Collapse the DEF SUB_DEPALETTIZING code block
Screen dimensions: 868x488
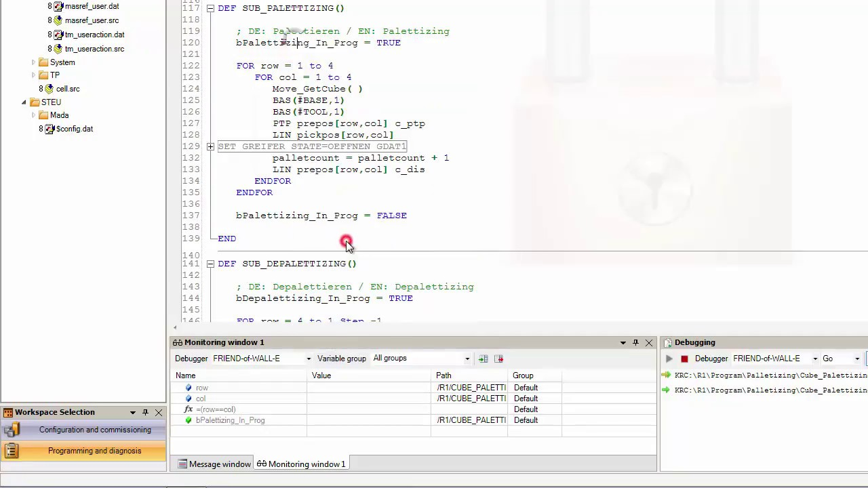(x=210, y=264)
